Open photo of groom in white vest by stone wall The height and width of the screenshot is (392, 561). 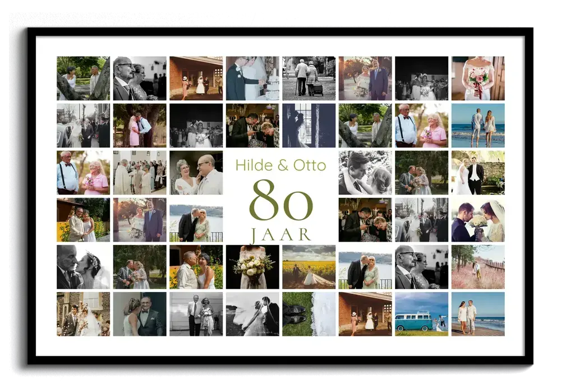click(x=478, y=173)
